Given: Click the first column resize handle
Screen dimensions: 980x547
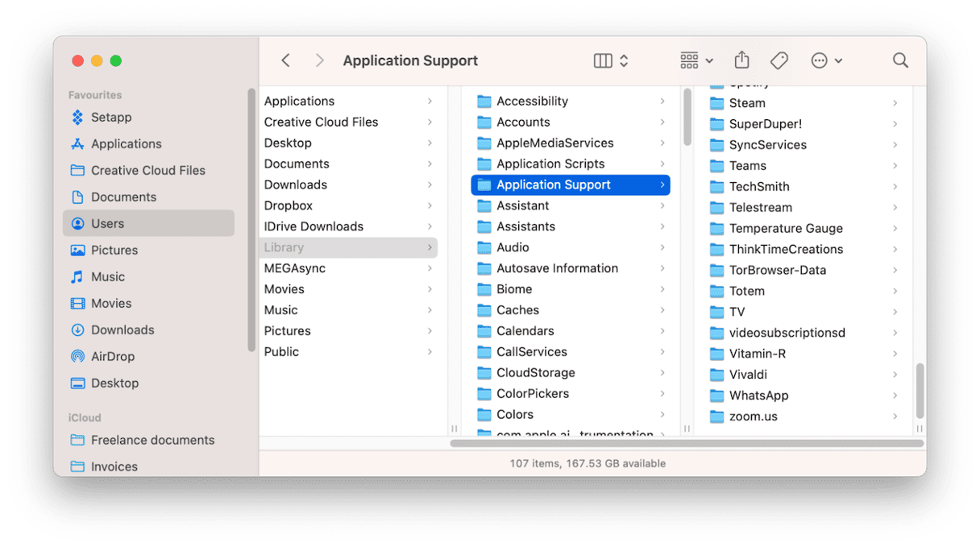Looking at the screenshot, I should click(455, 429).
